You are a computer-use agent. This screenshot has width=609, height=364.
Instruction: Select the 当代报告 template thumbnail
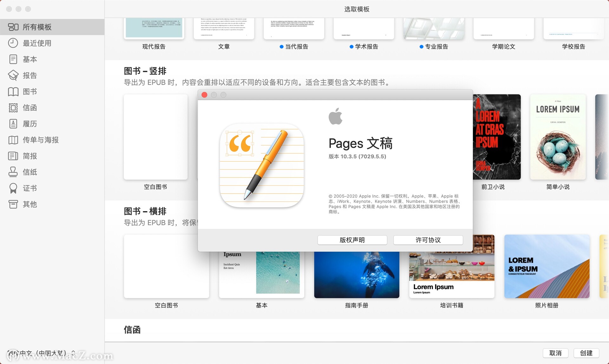[294, 28]
